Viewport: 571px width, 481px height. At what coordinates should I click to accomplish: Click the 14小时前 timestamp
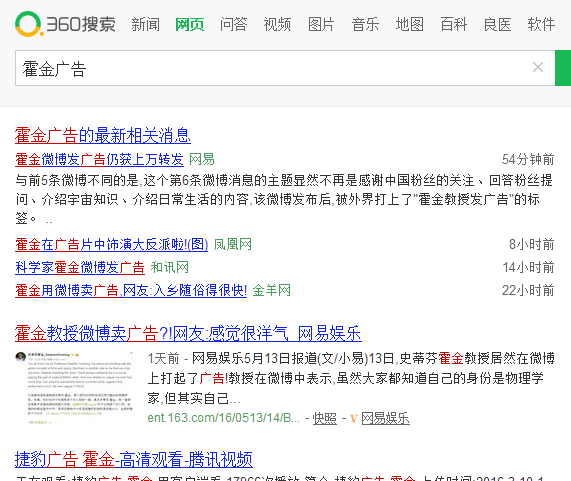528,268
